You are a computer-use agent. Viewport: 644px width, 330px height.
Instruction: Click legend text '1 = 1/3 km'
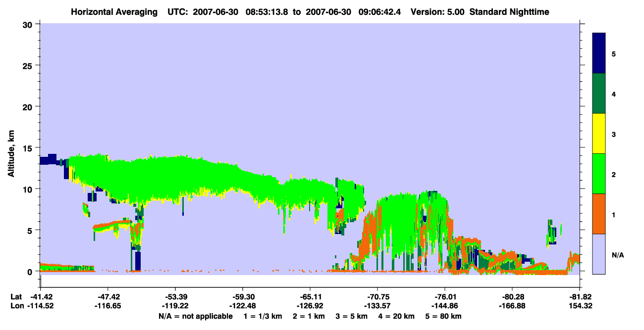tap(262, 316)
